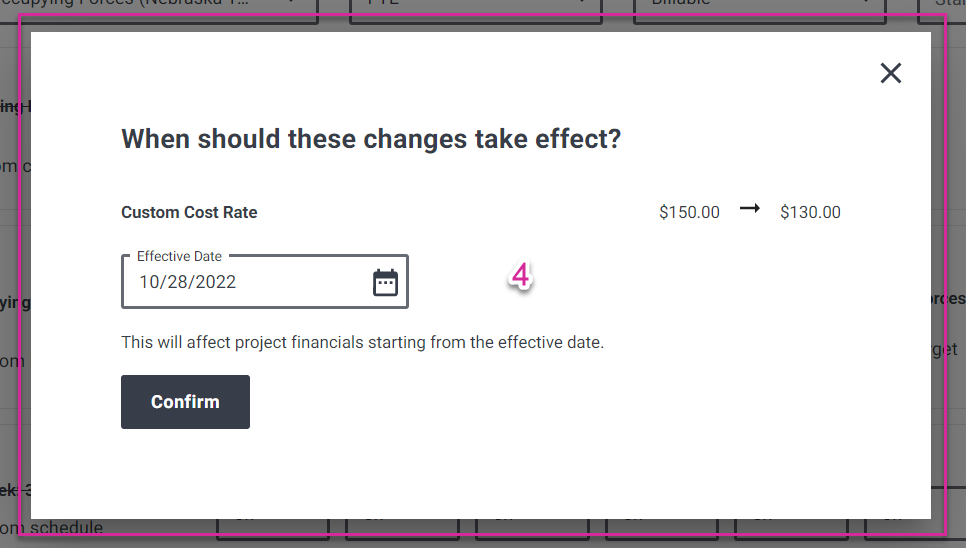
Task: Click the arrow between the two rates
Action: [x=750, y=209]
